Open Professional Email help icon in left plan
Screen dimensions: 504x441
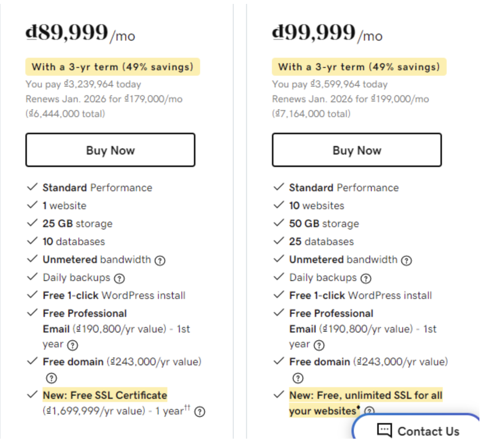click(73, 345)
